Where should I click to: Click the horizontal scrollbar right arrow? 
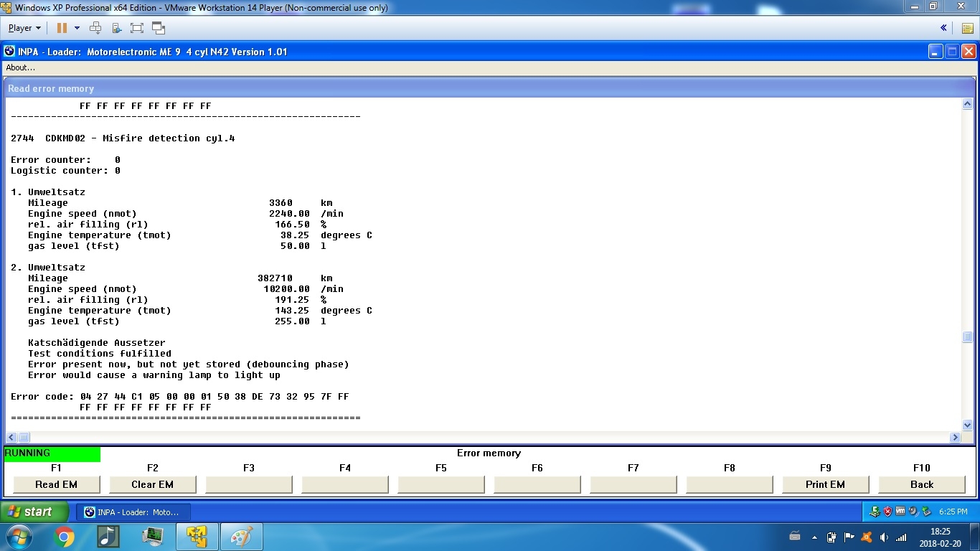click(x=955, y=437)
